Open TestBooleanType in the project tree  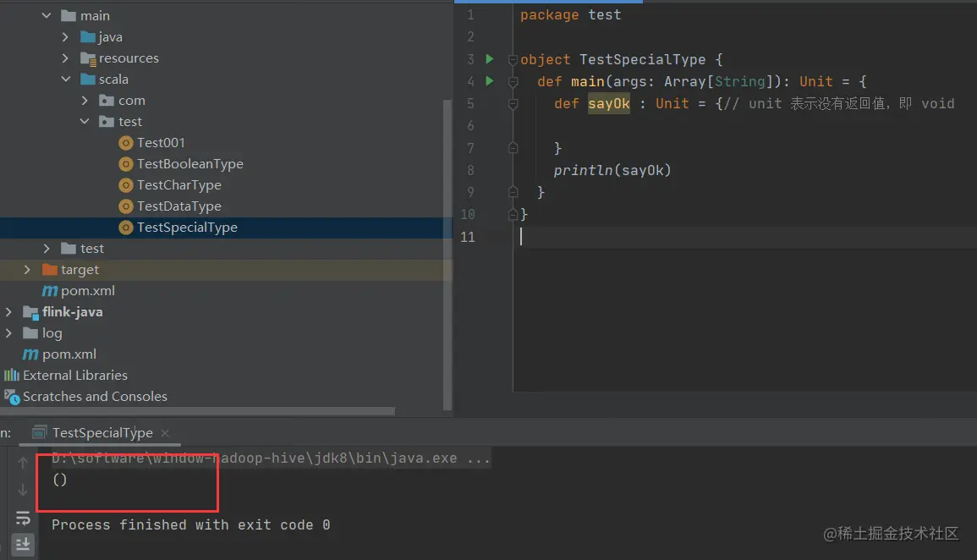pyautogui.click(x=190, y=164)
